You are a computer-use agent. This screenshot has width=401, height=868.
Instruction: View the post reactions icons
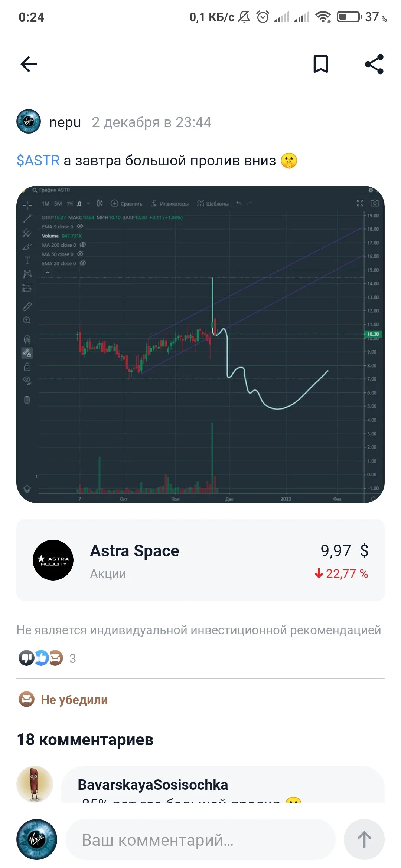click(41, 658)
